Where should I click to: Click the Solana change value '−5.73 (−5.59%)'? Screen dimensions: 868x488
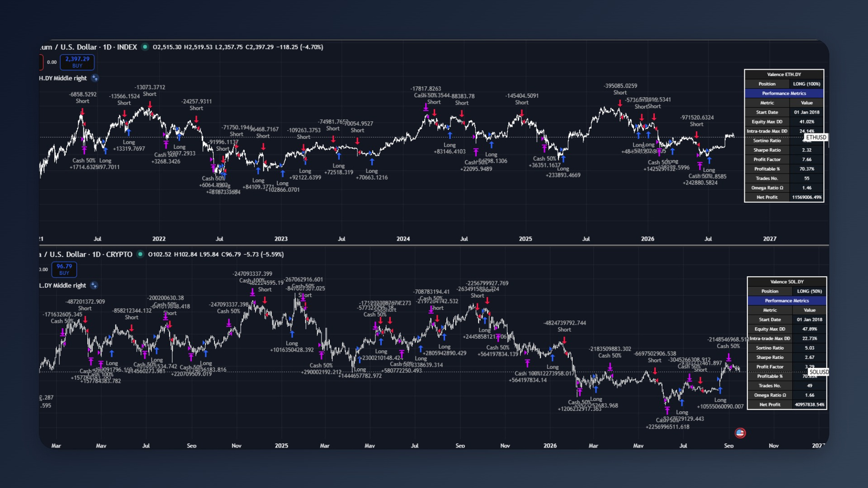tap(263, 254)
